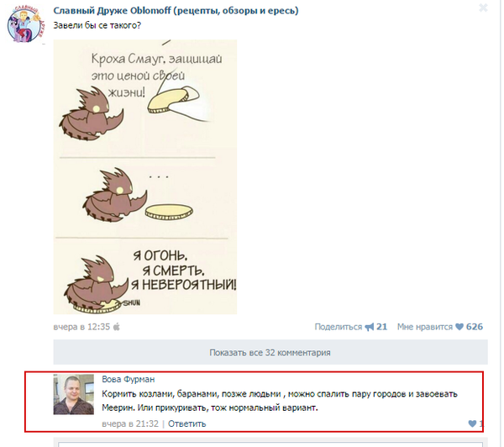Close the post with the X icon
The image size is (504, 447).
483,8
